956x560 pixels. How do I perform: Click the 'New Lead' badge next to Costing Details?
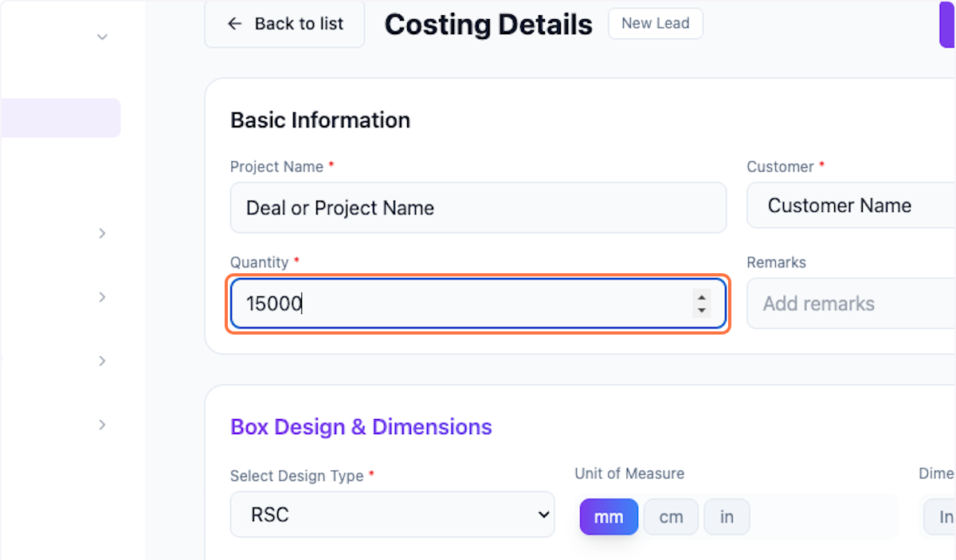[x=655, y=23]
